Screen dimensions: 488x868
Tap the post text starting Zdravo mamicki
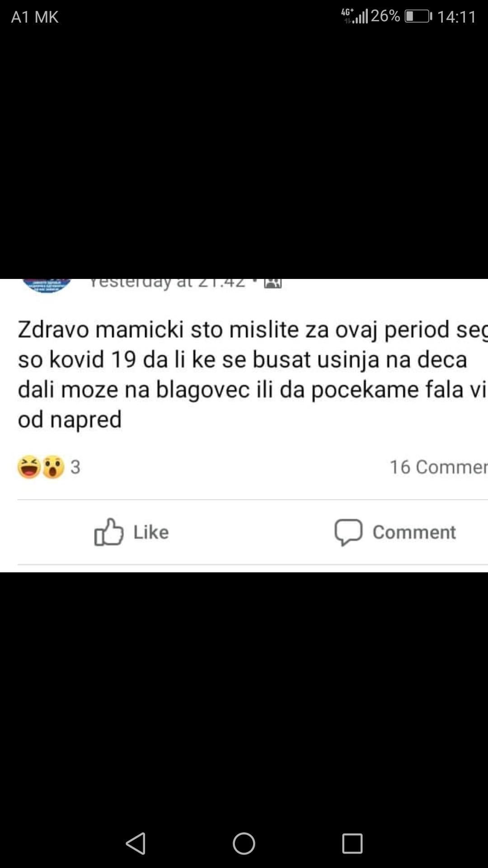click(253, 374)
